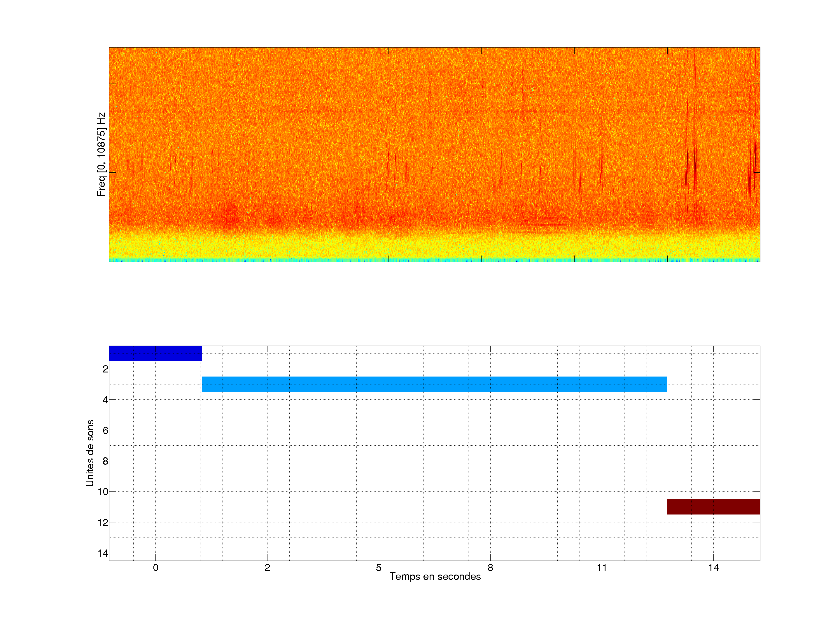Click the y-axis tick label 8
The height and width of the screenshot is (630, 840).
pos(105,461)
